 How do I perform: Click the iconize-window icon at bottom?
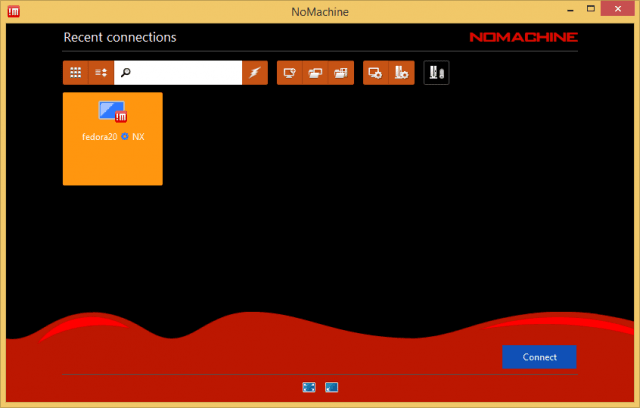point(331,387)
